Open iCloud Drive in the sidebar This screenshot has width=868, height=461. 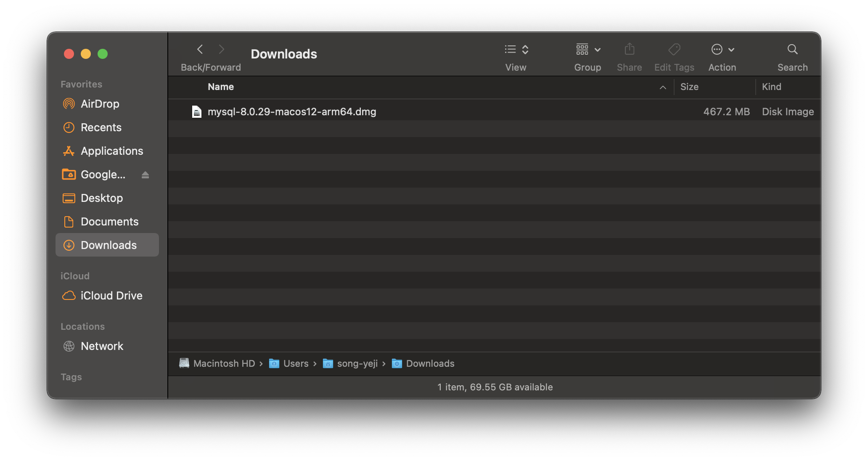(111, 296)
